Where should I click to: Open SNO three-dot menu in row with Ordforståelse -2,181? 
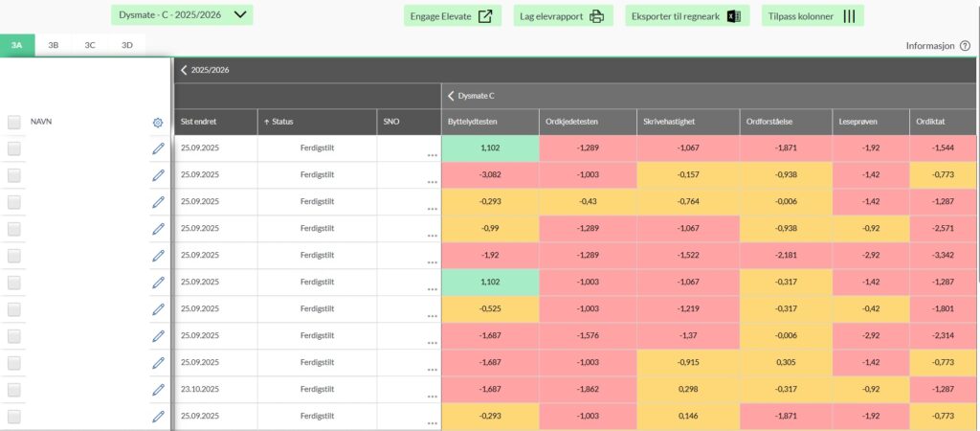click(x=432, y=263)
